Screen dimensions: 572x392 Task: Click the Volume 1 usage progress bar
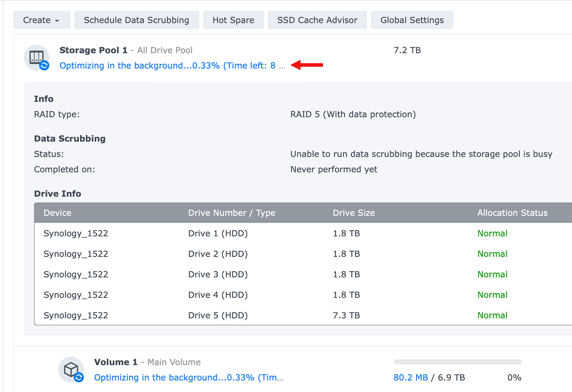(457, 362)
